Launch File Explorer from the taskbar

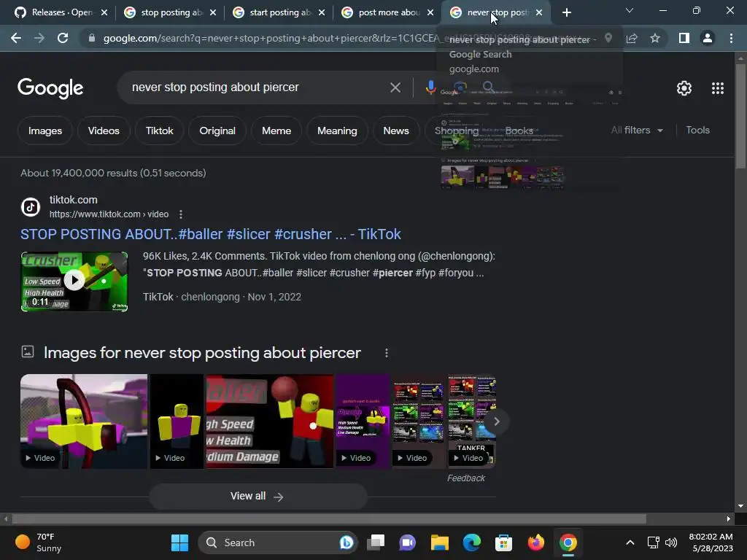pos(440,542)
